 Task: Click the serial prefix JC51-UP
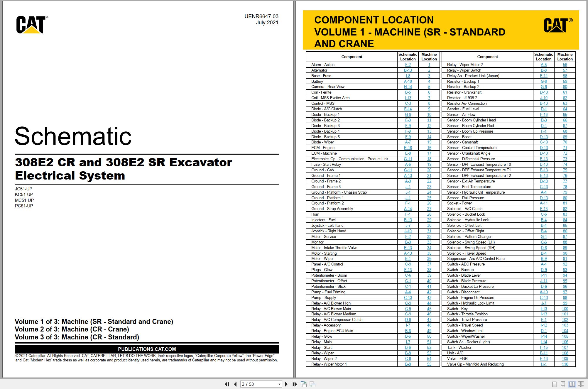click(24, 189)
